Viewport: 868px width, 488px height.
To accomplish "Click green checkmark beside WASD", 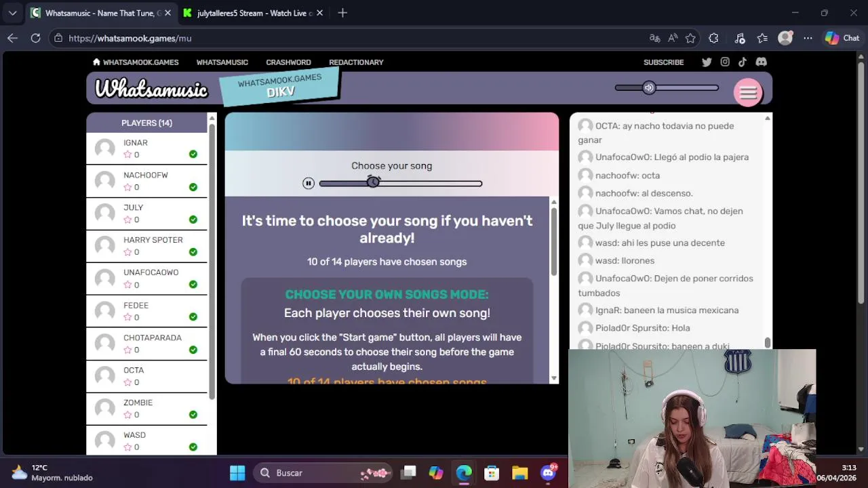I will pos(193,447).
